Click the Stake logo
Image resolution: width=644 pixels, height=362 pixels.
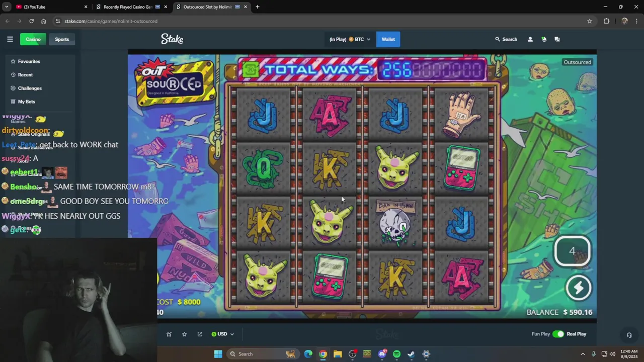172,39
